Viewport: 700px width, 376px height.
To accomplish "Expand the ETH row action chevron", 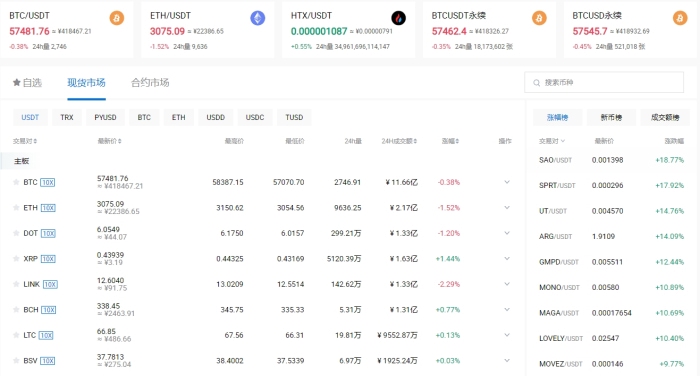I will tap(507, 208).
